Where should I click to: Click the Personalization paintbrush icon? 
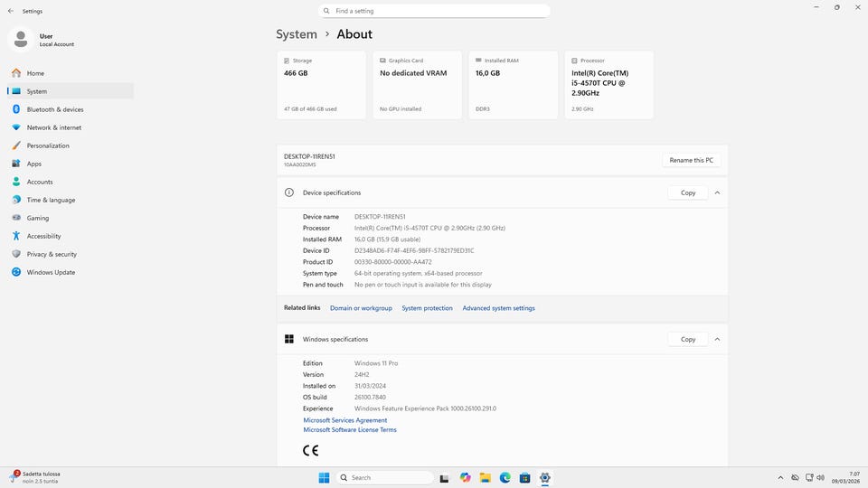pyautogui.click(x=16, y=145)
